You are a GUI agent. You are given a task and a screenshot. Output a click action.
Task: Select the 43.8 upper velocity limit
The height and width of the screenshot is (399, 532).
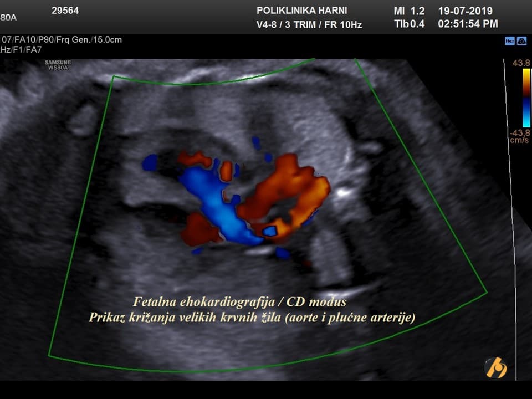pyautogui.click(x=521, y=63)
